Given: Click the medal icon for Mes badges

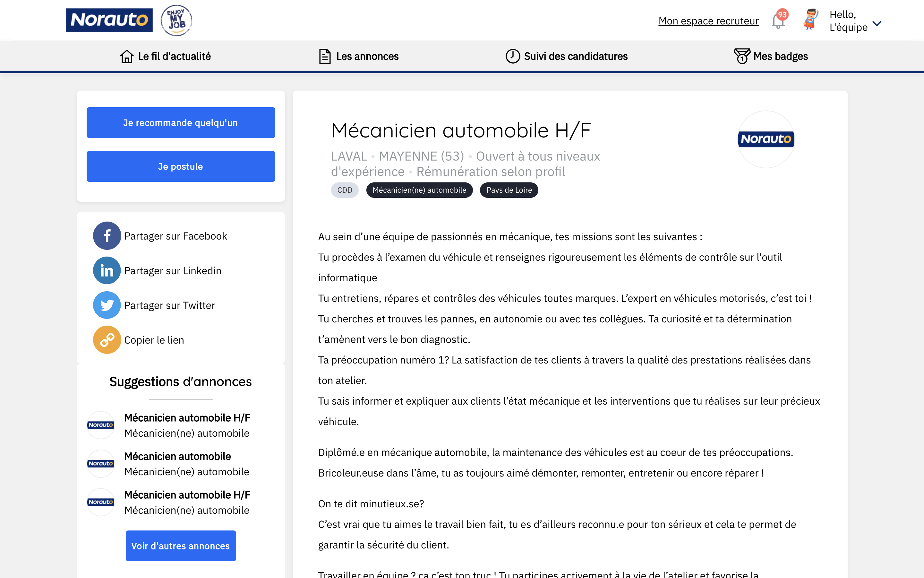Looking at the screenshot, I should [x=741, y=56].
